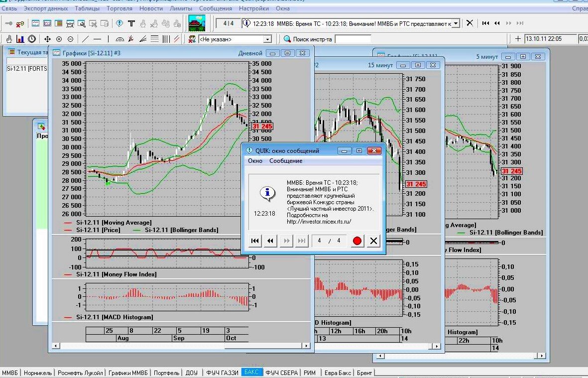Open the Окно menu in message window
588x378 pixels.
click(255, 161)
